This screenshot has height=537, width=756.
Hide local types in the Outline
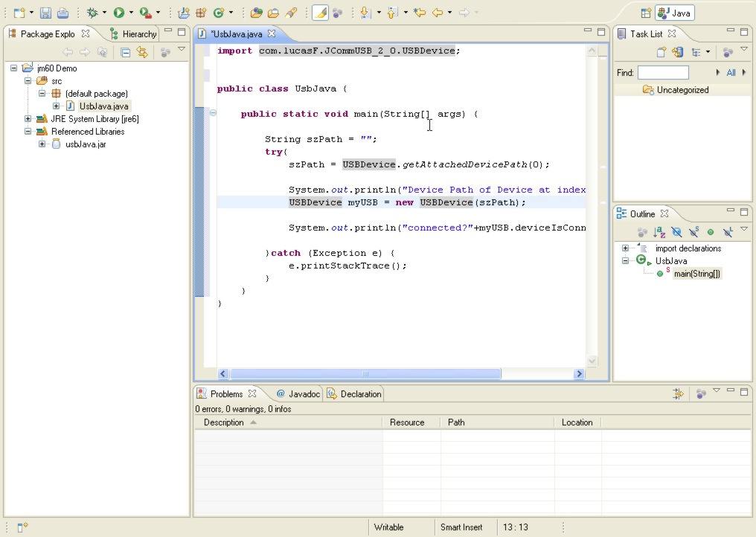728,232
